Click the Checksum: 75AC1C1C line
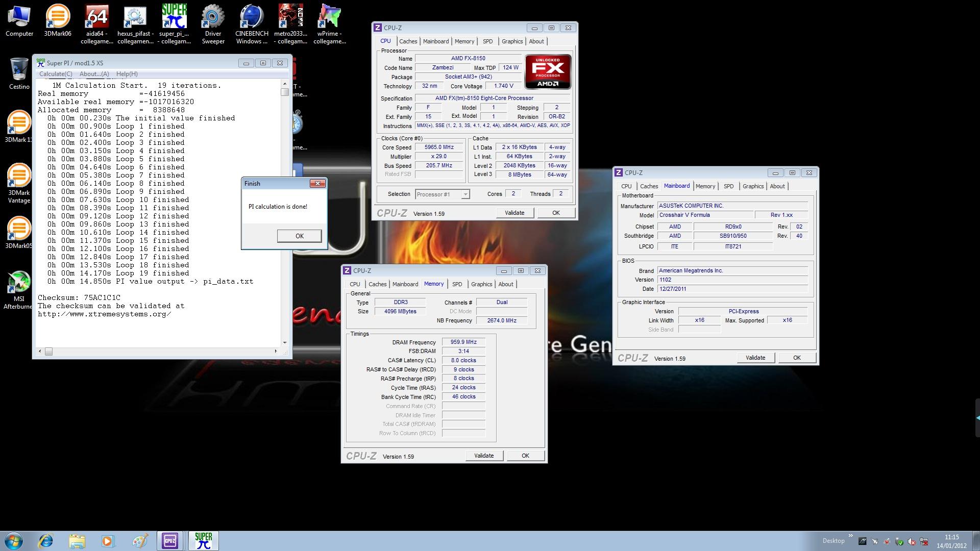This screenshot has width=980, height=551. click(x=79, y=297)
